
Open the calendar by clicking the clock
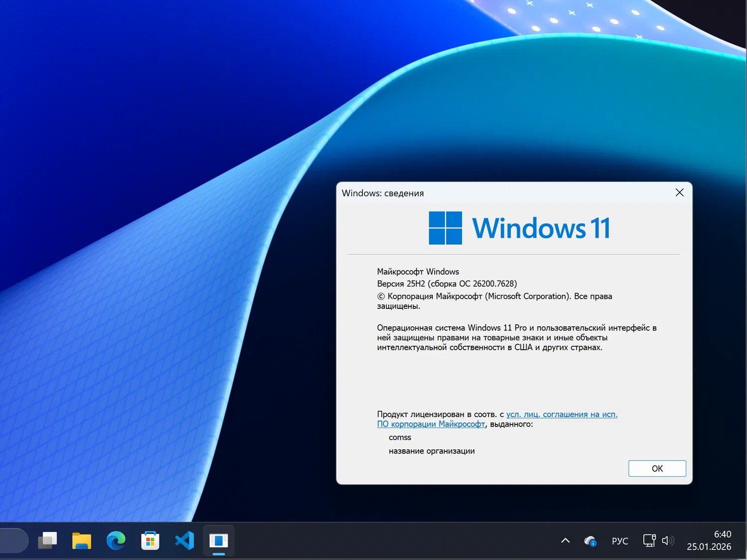(723, 534)
